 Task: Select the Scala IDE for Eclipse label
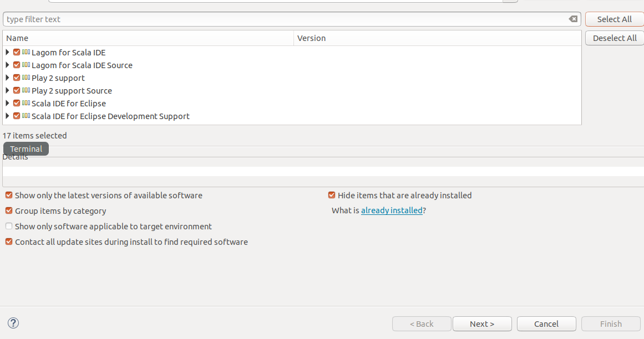pyautogui.click(x=69, y=103)
